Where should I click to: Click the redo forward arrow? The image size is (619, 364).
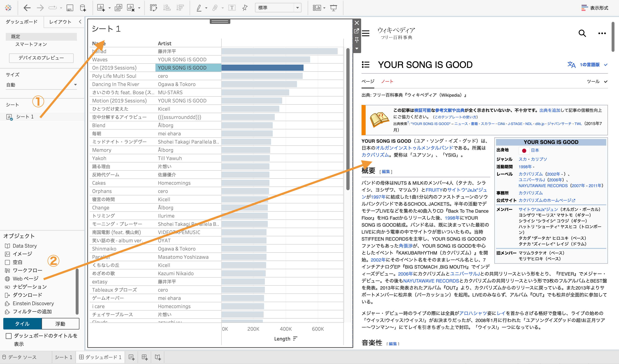[40, 8]
